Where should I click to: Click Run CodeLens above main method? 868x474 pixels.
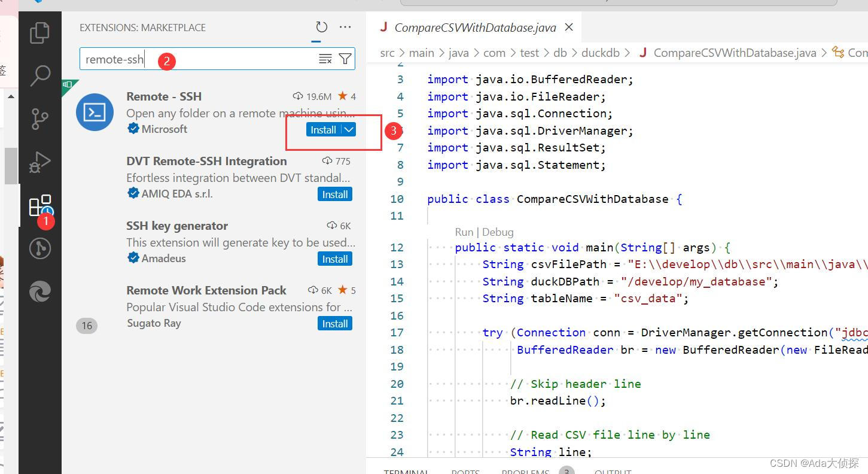pyautogui.click(x=464, y=232)
